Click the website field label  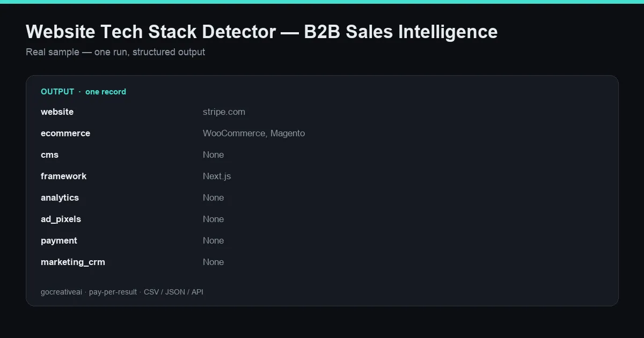pyautogui.click(x=57, y=112)
